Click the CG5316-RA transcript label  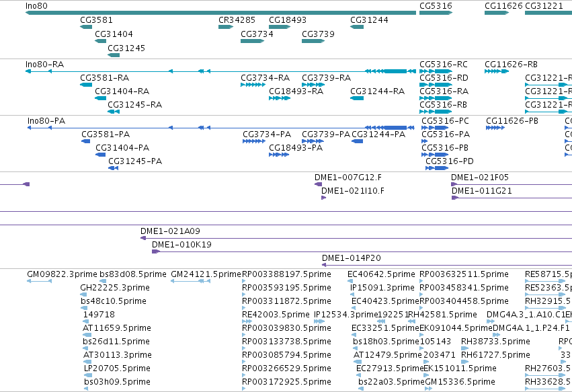click(444, 91)
